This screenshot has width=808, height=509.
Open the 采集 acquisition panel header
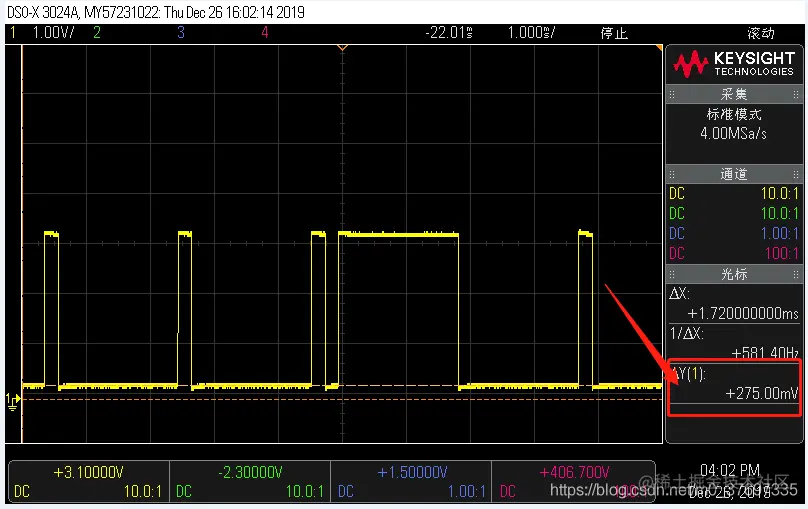point(734,94)
